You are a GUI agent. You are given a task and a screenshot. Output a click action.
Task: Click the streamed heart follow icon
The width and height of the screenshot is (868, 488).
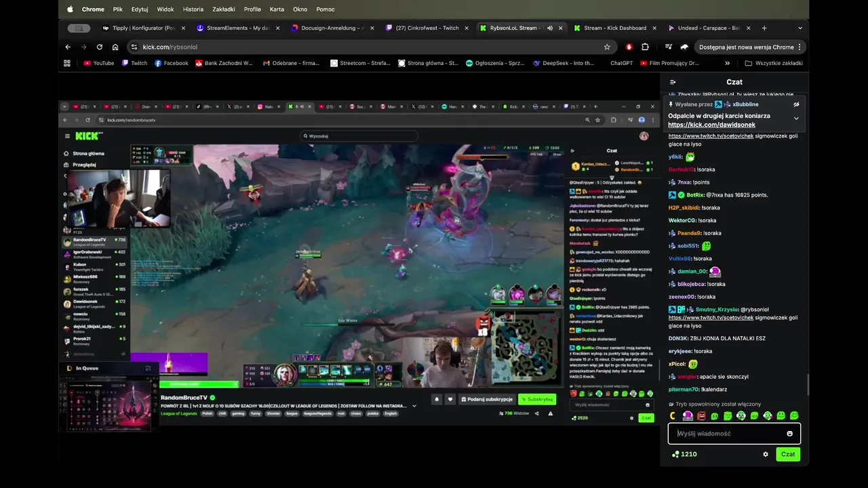pyautogui.click(x=450, y=399)
